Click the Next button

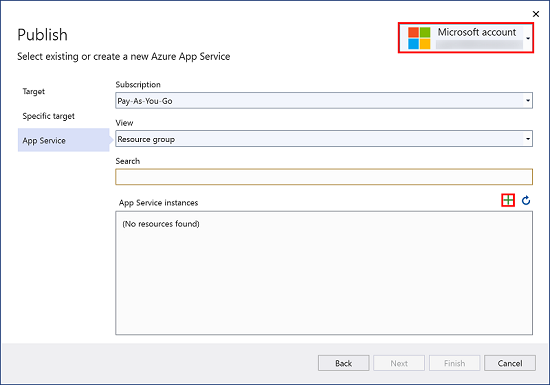(399, 363)
